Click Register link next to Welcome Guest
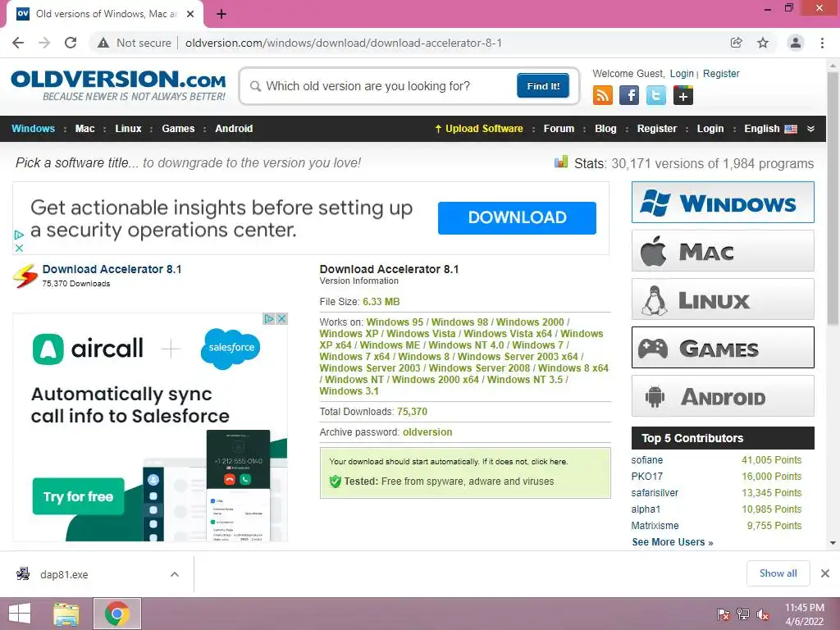 [721, 73]
